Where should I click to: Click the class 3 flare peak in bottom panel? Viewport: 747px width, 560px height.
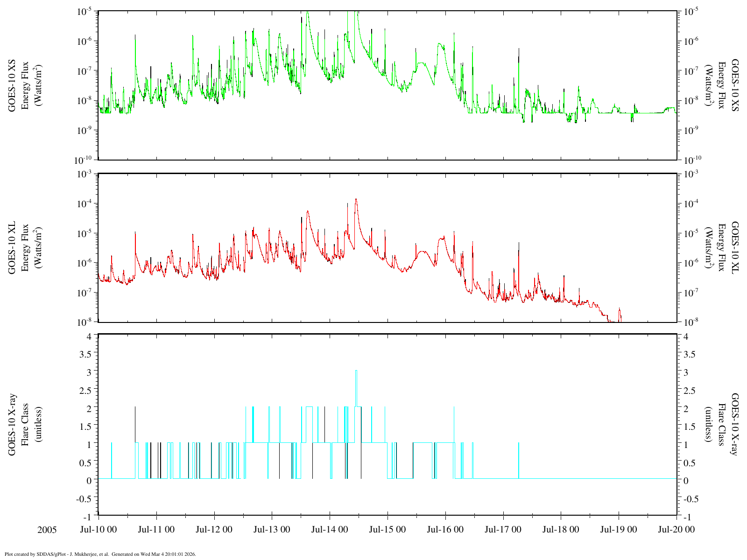click(356, 371)
